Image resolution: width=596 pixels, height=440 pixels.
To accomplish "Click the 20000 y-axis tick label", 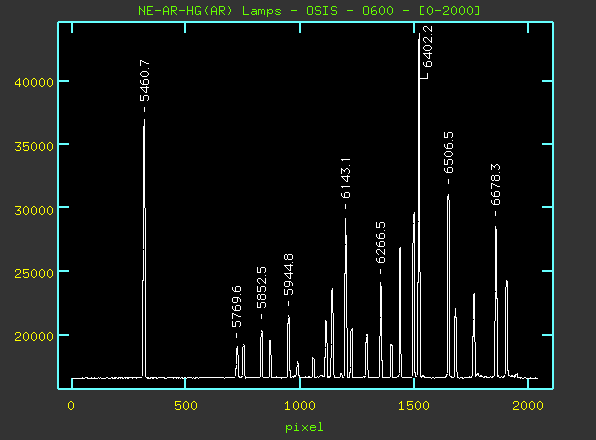I will (x=34, y=336).
